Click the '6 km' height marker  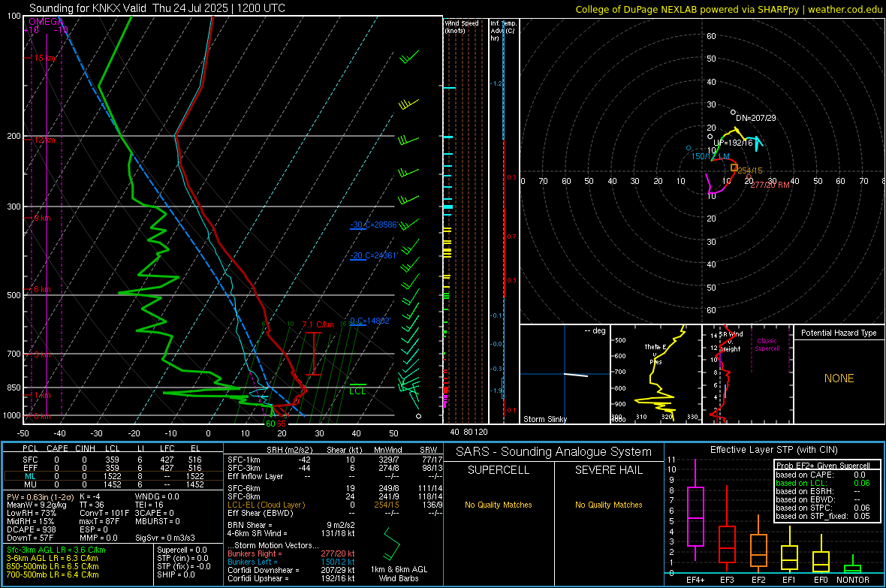click(42, 289)
